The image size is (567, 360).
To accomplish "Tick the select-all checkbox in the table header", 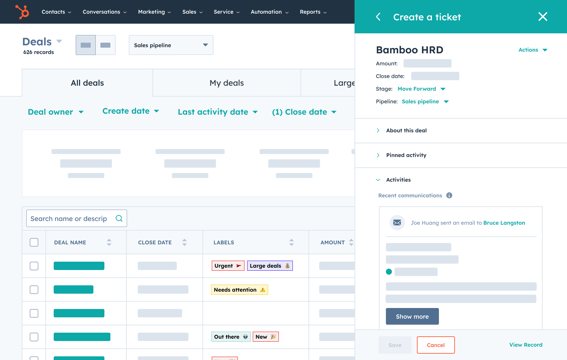I will (x=34, y=243).
